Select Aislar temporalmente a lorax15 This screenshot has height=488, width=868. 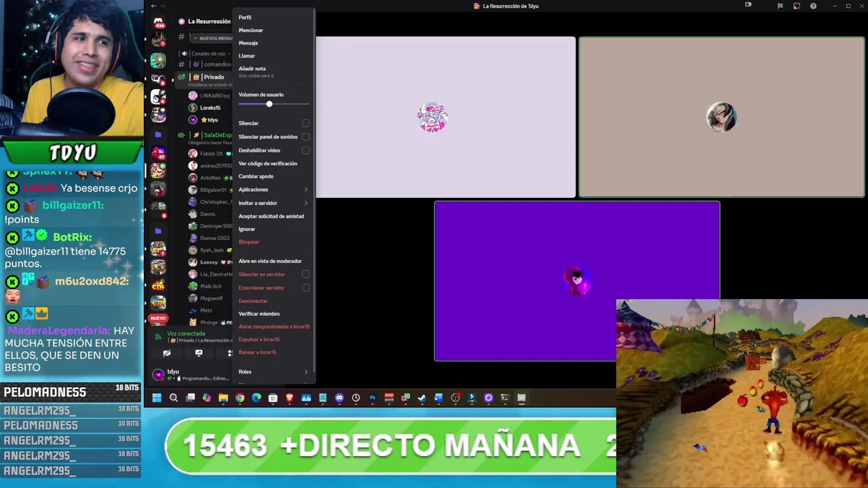click(x=273, y=327)
